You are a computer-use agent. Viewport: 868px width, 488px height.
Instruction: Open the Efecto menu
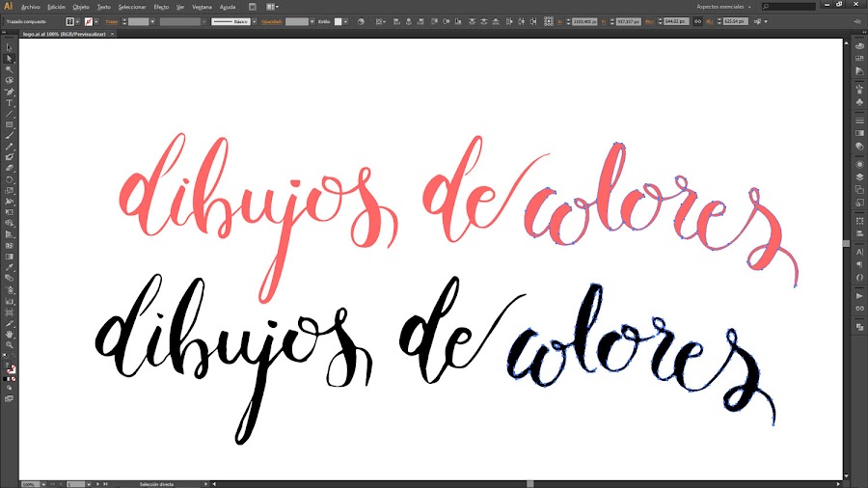coord(161,7)
